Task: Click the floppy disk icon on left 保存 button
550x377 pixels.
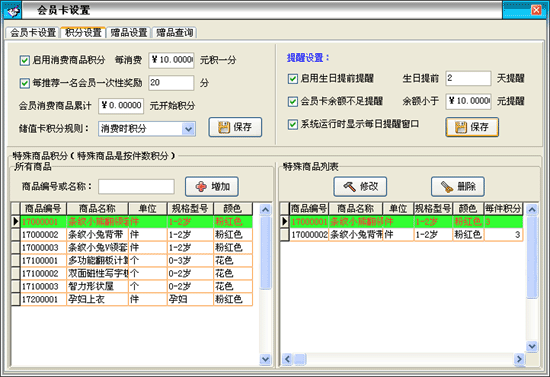Action: click(x=224, y=127)
